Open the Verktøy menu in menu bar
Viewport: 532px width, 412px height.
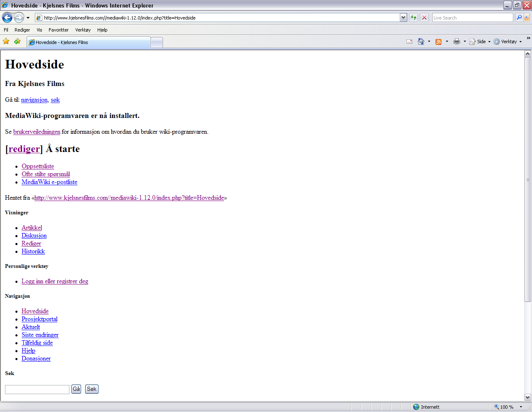(x=83, y=30)
